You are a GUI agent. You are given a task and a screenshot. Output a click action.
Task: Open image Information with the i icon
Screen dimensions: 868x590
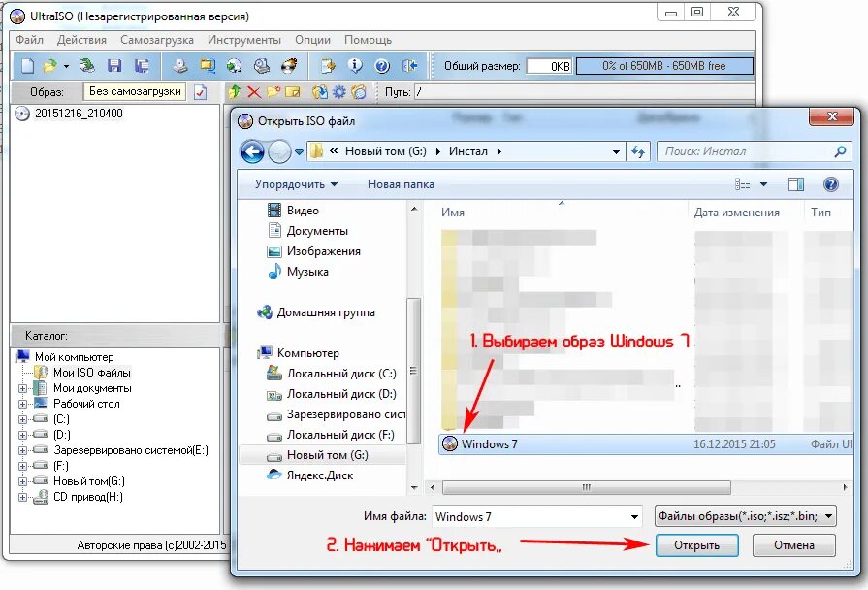355,66
